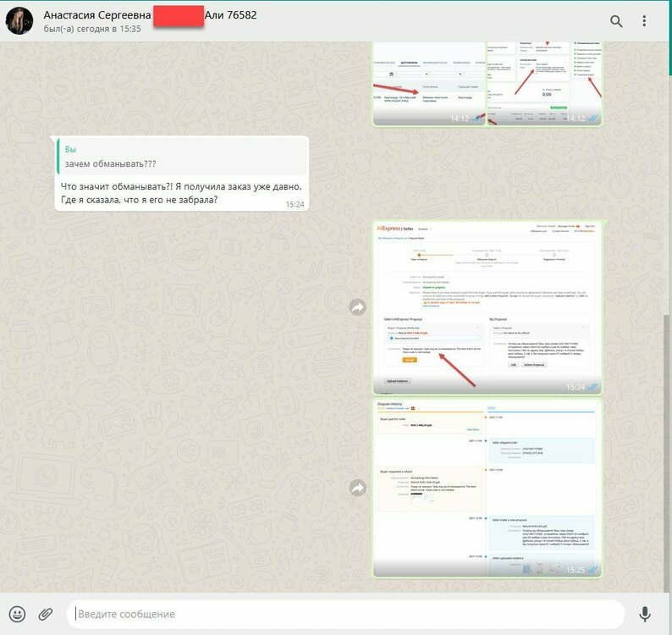
Task: Open the chat search magnifier icon
Action: (616, 21)
